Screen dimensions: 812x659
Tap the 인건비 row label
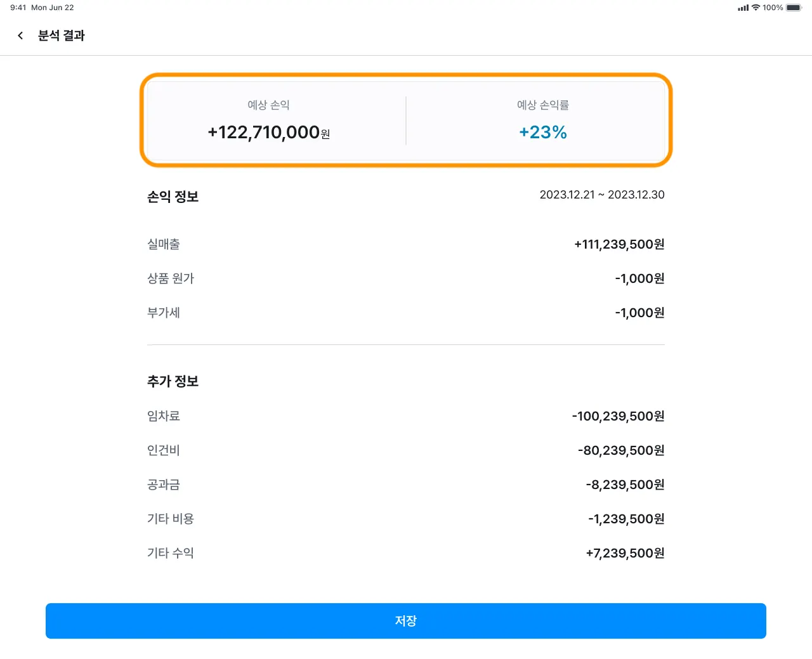tap(164, 450)
